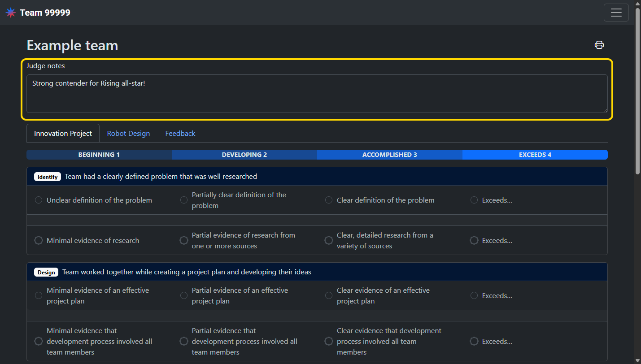Click the print icon
The width and height of the screenshot is (641, 364).
pos(599,45)
